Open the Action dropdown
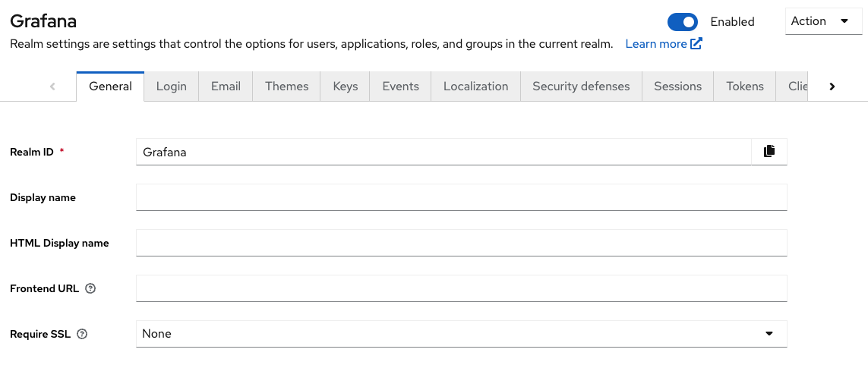The height and width of the screenshot is (365, 868). pyautogui.click(x=824, y=21)
